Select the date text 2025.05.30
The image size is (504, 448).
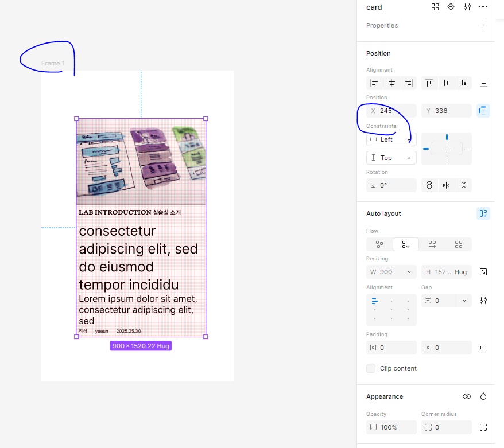(x=129, y=331)
